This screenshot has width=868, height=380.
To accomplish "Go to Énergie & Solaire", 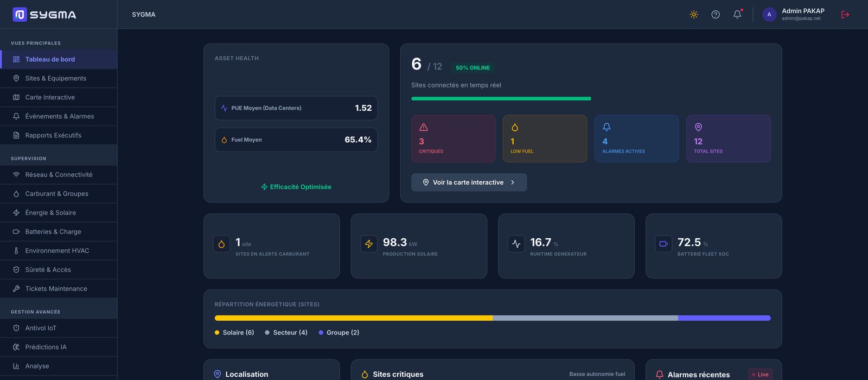I will click(x=59, y=213).
